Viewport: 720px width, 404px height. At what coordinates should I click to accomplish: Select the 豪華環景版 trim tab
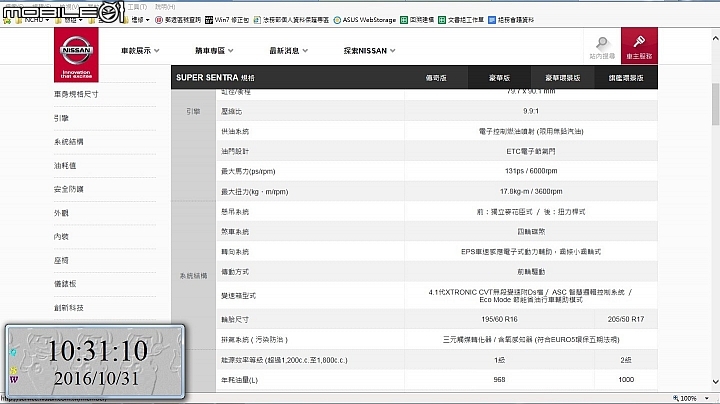click(x=562, y=78)
